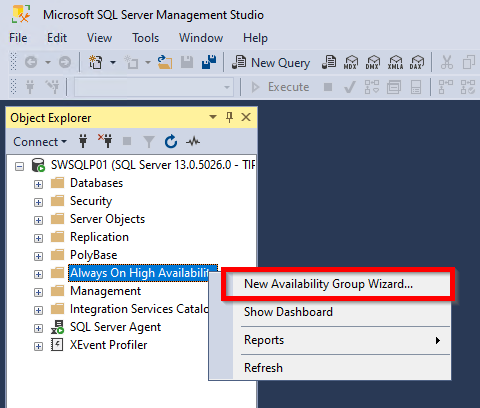Collapse the SWSQLP01 server node

pos(20,166)
